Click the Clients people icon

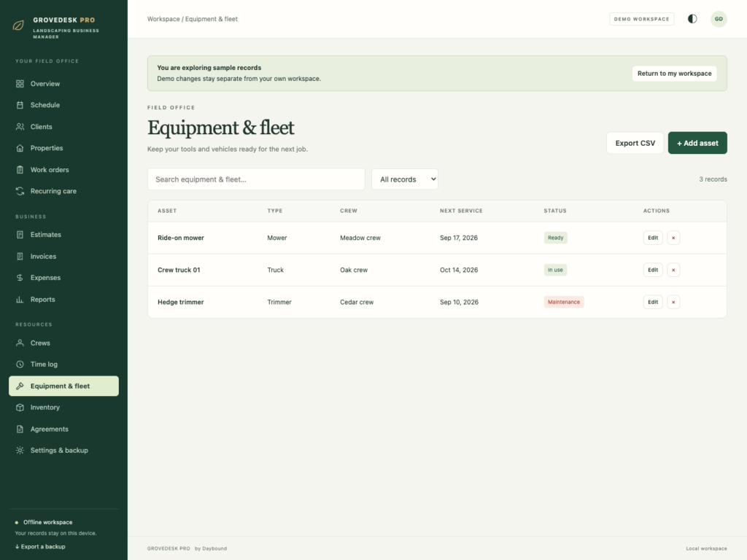tap(20, 127)
